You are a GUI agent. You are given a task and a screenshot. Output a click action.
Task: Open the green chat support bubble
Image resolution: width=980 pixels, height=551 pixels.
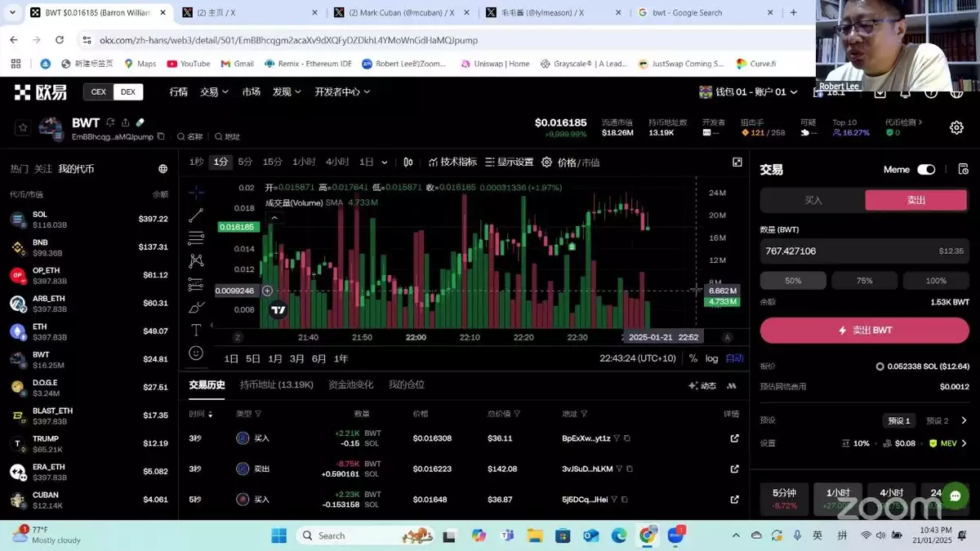pyautogui.click(x=955, y=495)
